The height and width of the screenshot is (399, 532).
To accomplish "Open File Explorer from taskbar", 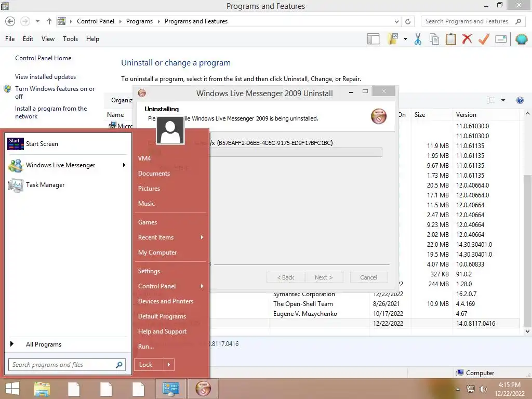I will (x=42, y=389).
